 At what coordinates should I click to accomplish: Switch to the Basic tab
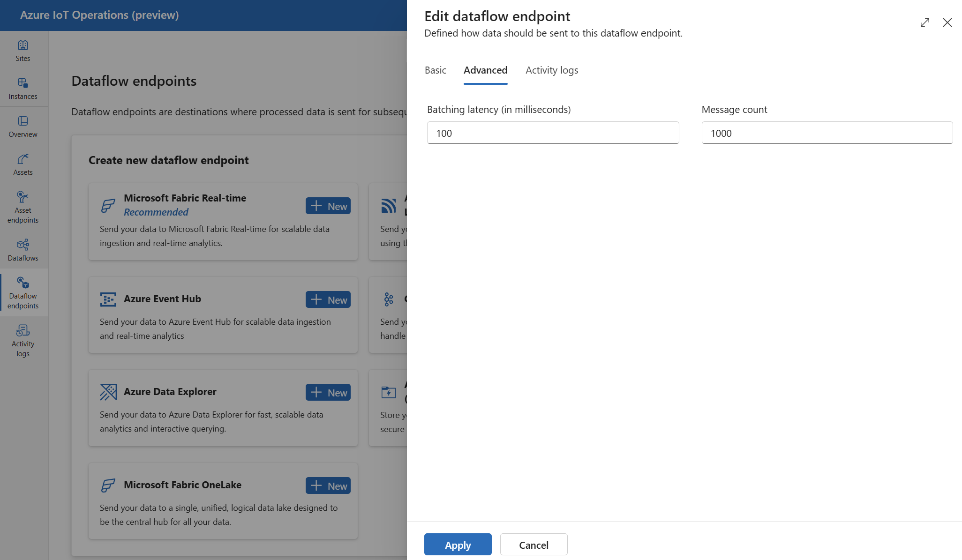click(x=436, y=69)
